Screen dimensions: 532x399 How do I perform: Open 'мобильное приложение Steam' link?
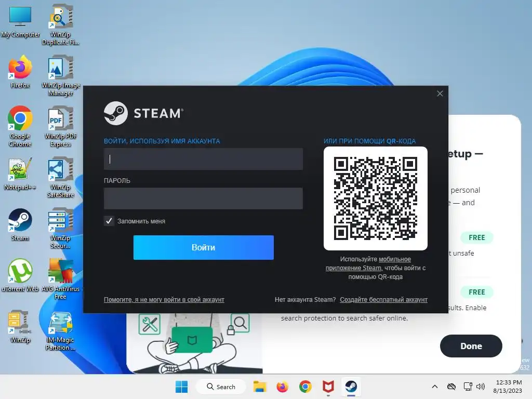[368, 263]
